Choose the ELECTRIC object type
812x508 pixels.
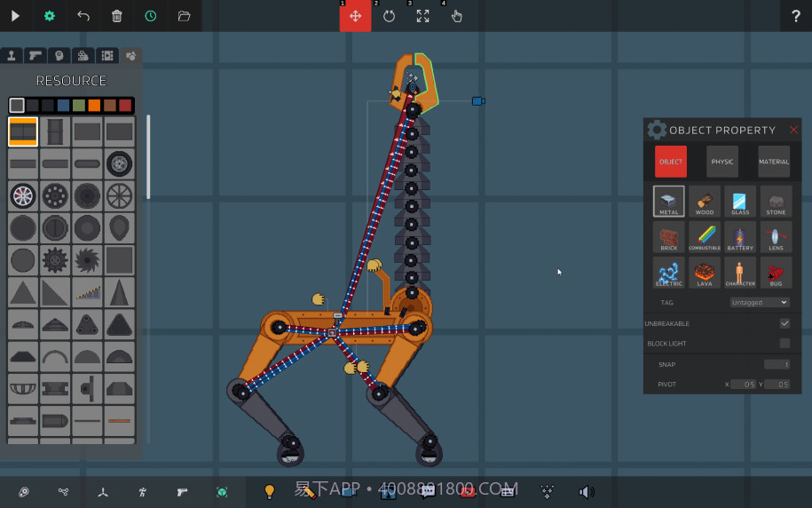point(668,273)
